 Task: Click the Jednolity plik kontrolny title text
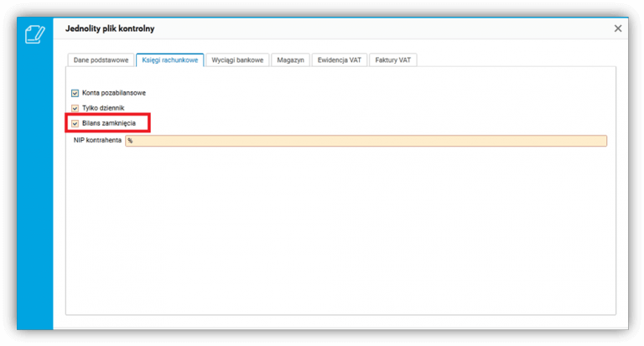pyautogui.click(x=110, y=28)
